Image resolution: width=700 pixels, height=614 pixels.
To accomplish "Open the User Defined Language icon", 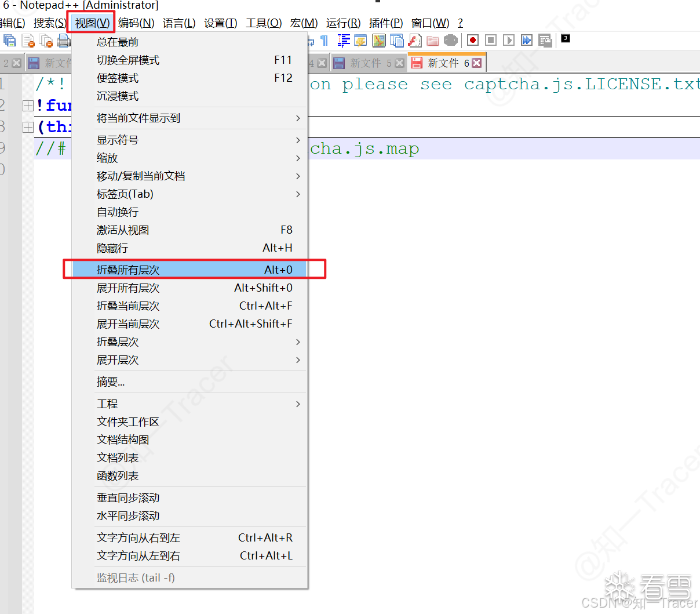I will pos(360,41).
